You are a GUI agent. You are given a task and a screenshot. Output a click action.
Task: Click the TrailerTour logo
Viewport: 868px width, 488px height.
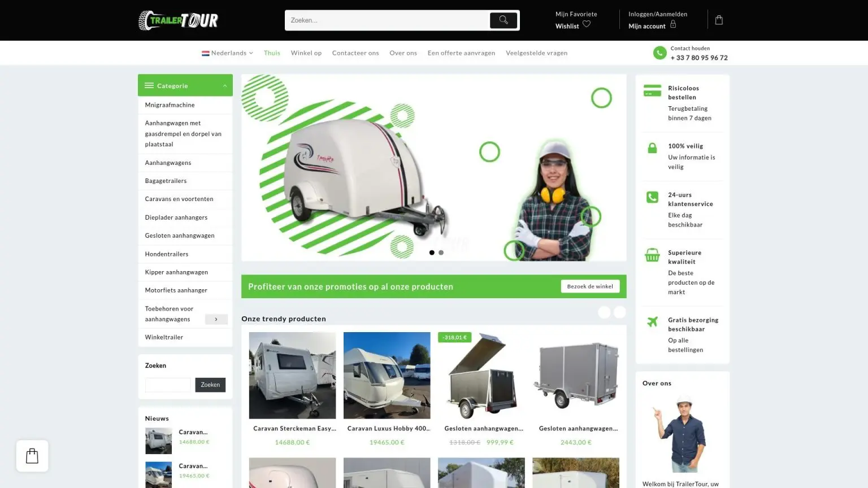(x=178, y=20)
